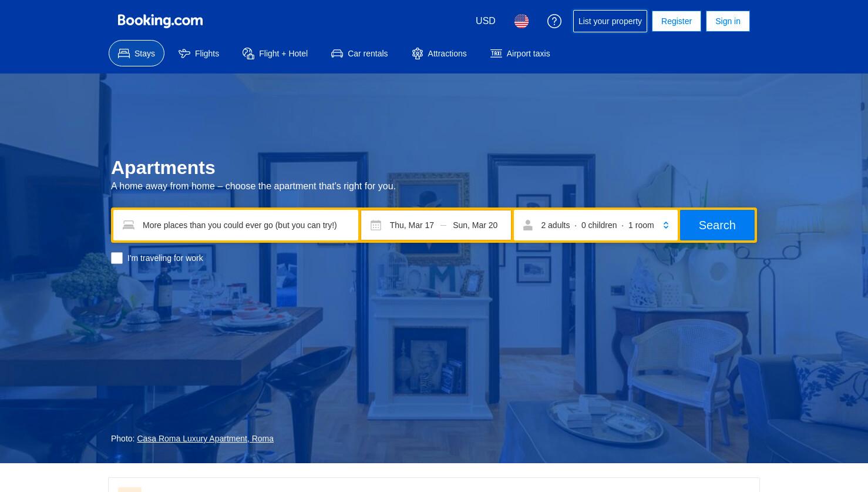Click the Sign in button

tap(728, 21)
